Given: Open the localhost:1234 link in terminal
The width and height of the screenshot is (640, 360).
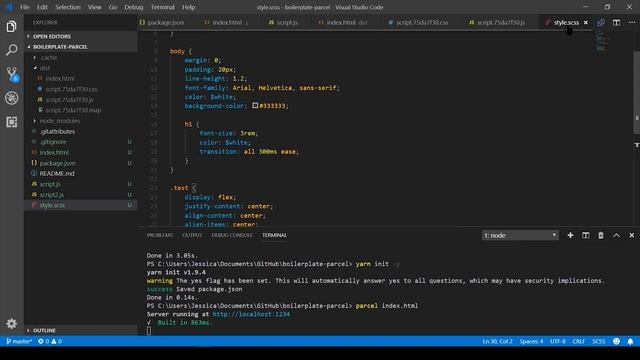Looking at the screenshot, I should [251, 314].
